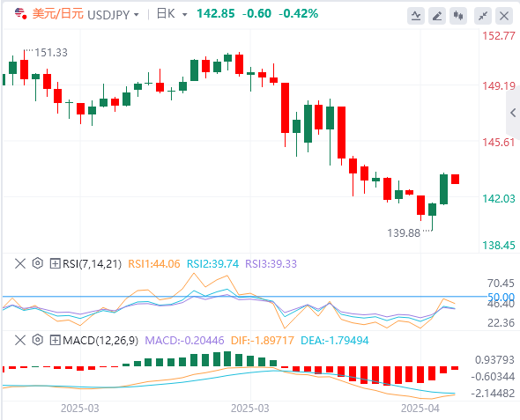Collapse chart with the shrink arrows icon
The image size is (520, 420).
point(483,16)
